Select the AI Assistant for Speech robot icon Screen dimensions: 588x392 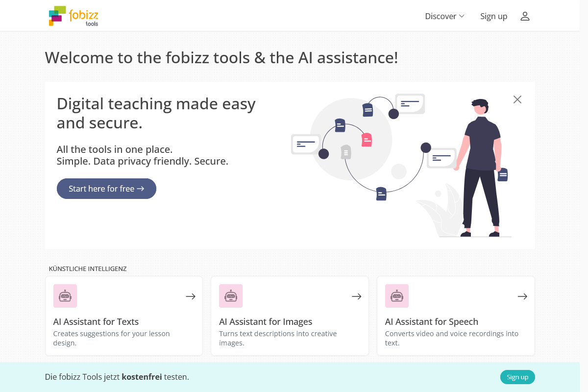click(x=396, y=296)
